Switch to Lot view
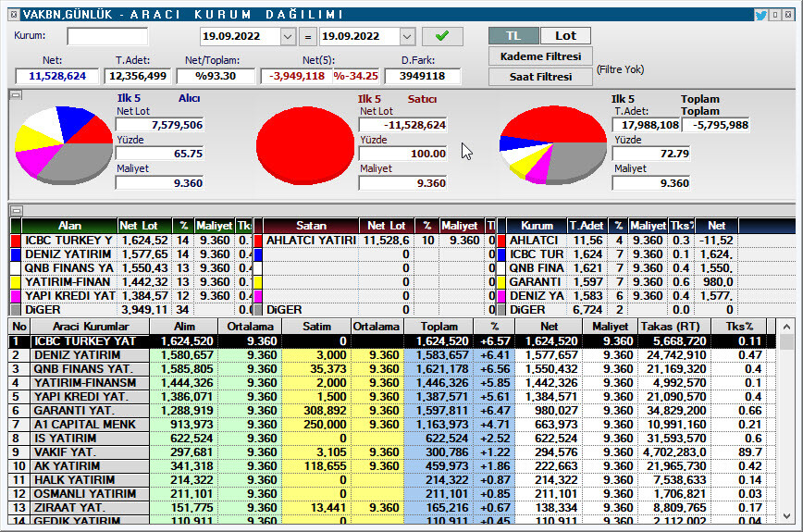Image resolution: width=803 pixels, height=532 pixels. click(565, 36)
